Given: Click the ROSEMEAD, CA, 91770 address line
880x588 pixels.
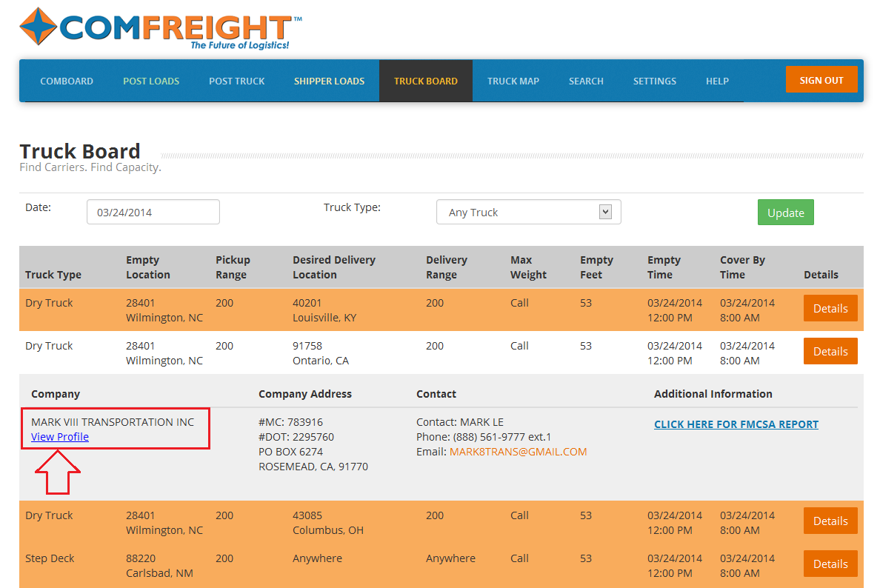Looking at the screenshot, I should pos(313,467).
